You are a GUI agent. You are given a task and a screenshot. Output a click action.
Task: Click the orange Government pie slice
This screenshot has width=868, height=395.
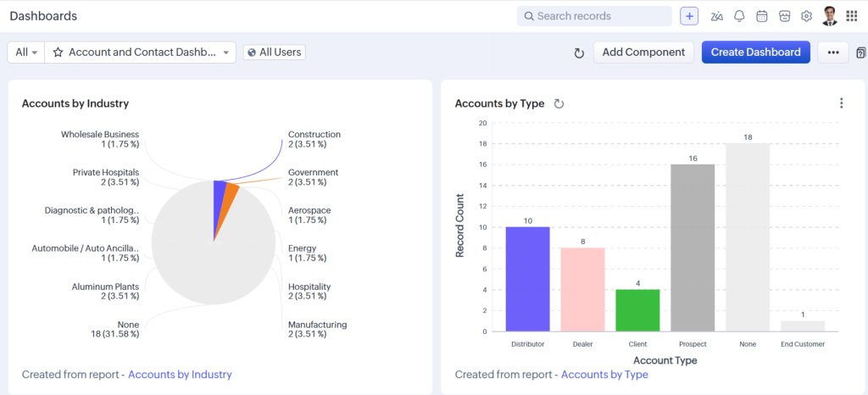[x=229, y=204]
